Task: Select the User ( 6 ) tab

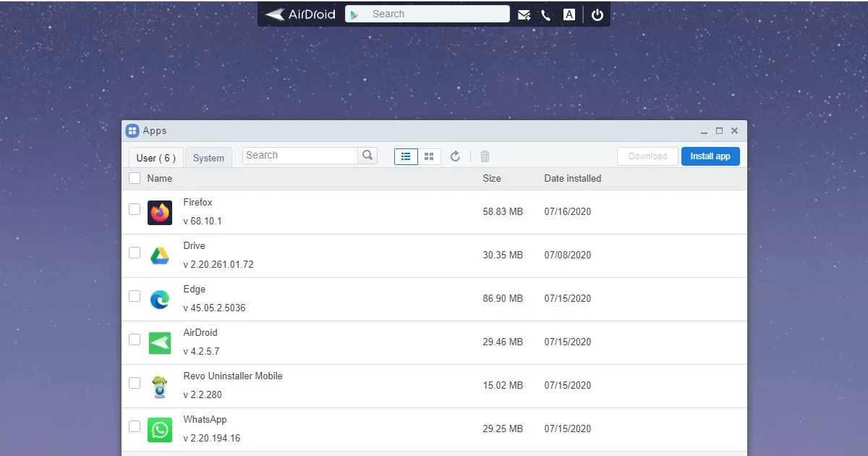Action: tap(156, 158)
